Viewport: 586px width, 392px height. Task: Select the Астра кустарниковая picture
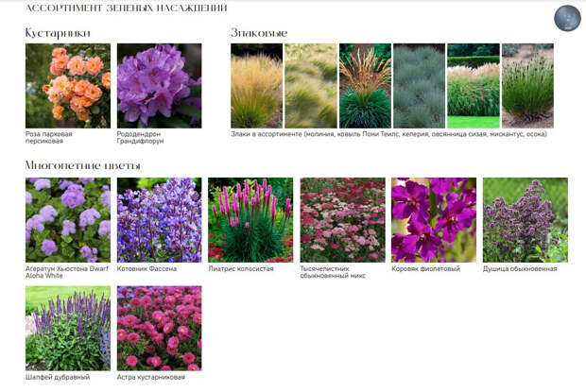point(159,328)
